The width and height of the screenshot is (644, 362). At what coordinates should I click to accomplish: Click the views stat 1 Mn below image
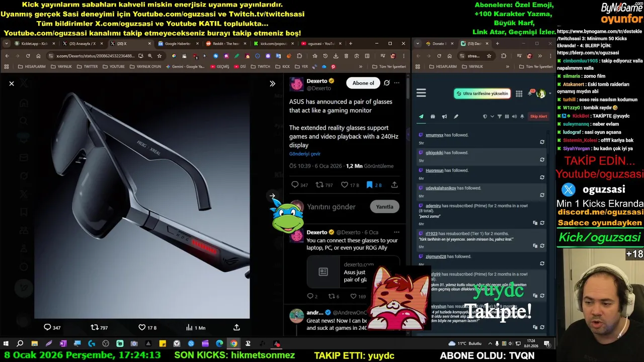[195, 327]
